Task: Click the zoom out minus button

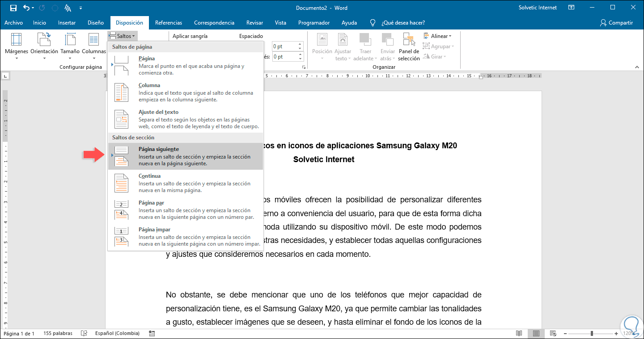Action: 565,334
